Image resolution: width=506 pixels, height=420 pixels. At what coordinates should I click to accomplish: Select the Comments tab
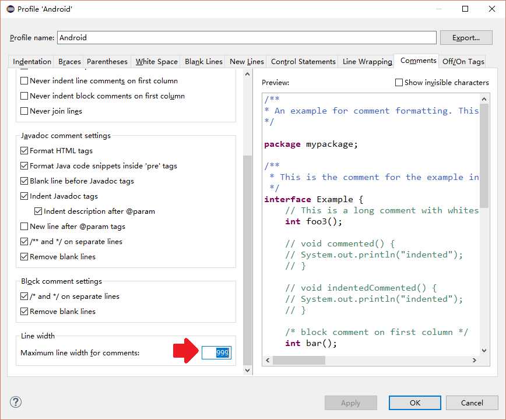(x=418, y=61)
